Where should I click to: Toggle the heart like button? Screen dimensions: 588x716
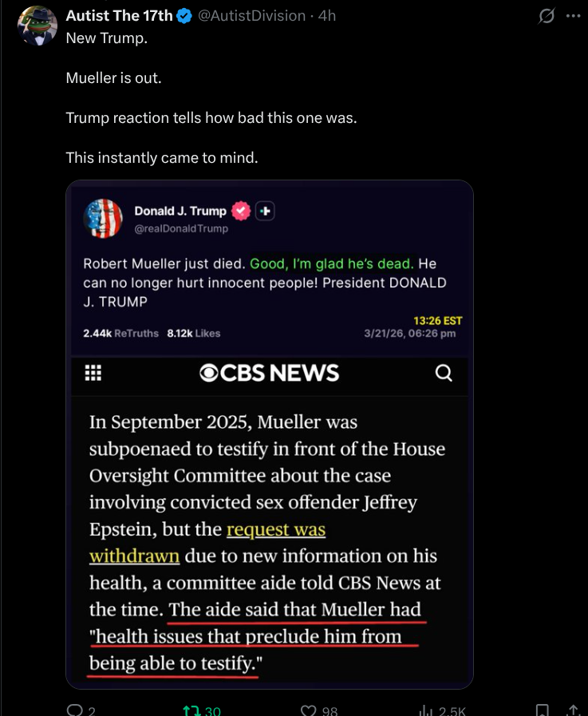coord(308,710)
